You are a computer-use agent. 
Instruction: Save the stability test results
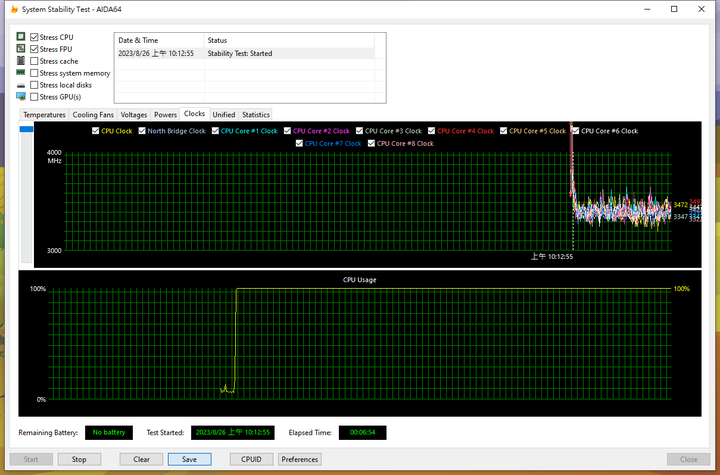pyautogui.click(x=190, y=459)
